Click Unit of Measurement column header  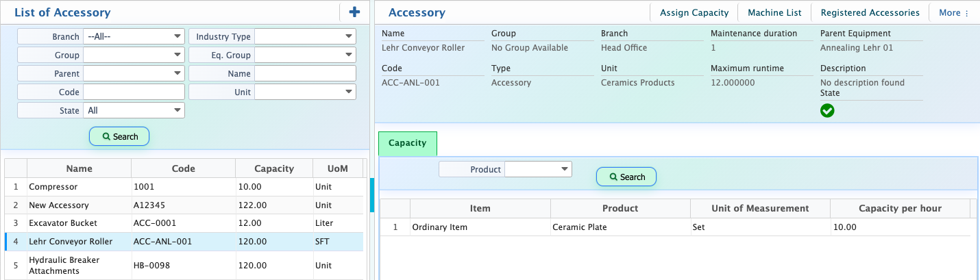click(x=760, y=208)
